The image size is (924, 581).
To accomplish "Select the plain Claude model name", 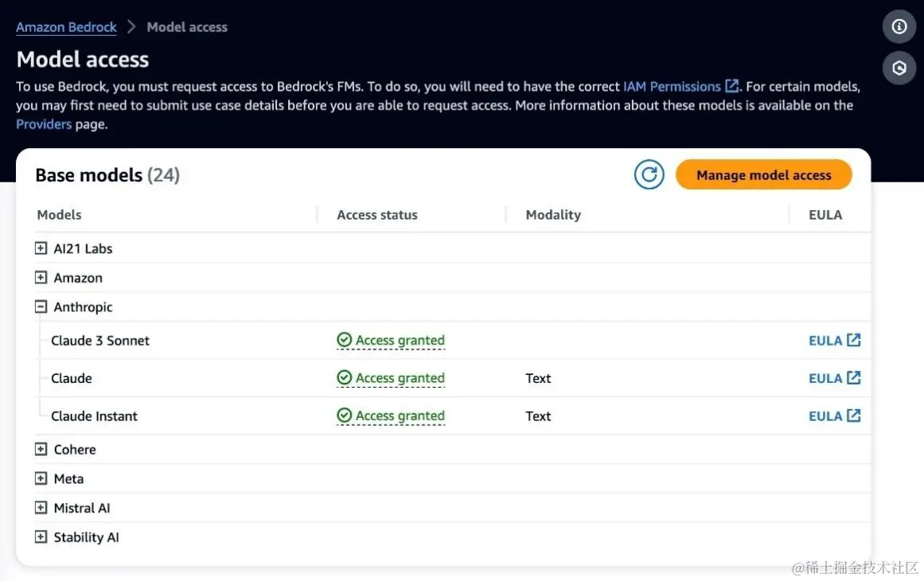I will pyautogui.click(x=72, y=378).
